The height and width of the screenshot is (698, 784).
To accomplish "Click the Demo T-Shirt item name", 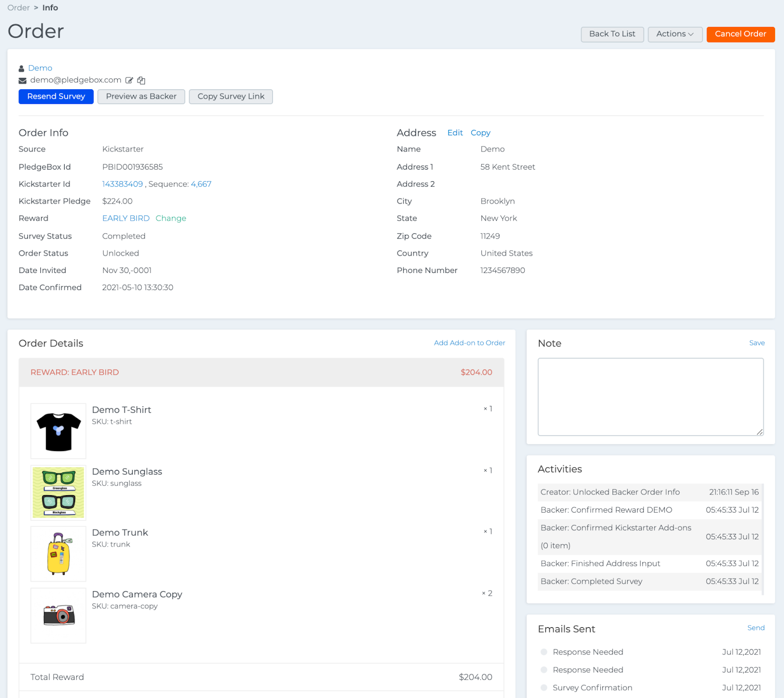I will [x=122, y=410].
